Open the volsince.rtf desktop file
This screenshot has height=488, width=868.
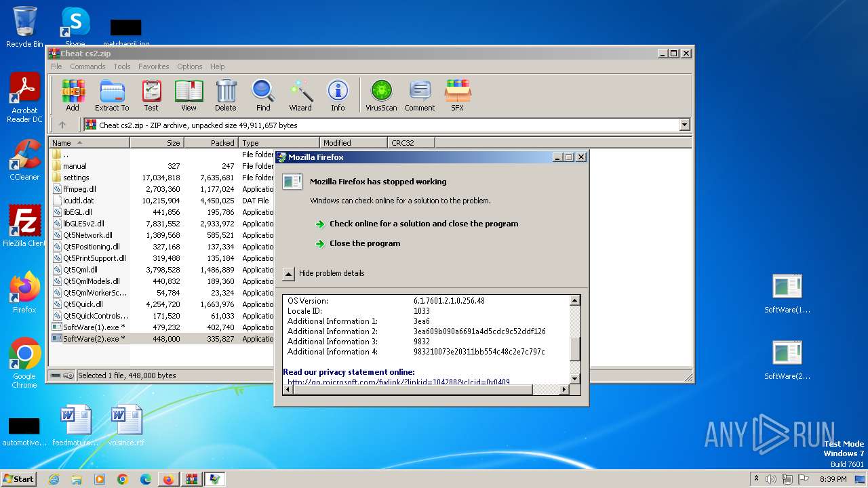pyautogui.click(x=126, y=426)
